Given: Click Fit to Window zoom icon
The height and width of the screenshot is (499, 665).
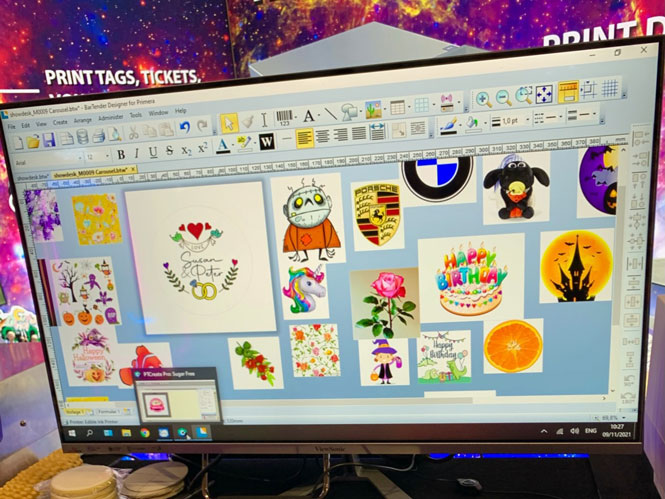Looking at the screenshot, I should point(544,93).
